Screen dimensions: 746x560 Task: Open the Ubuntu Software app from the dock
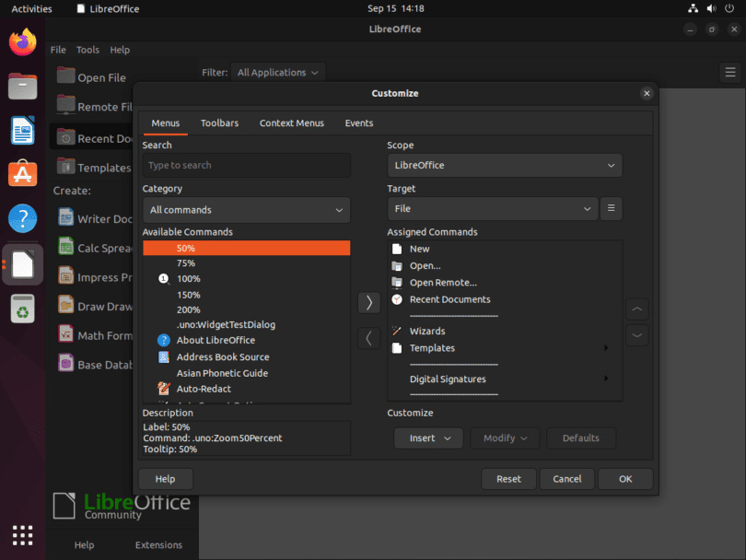point(23,175)
